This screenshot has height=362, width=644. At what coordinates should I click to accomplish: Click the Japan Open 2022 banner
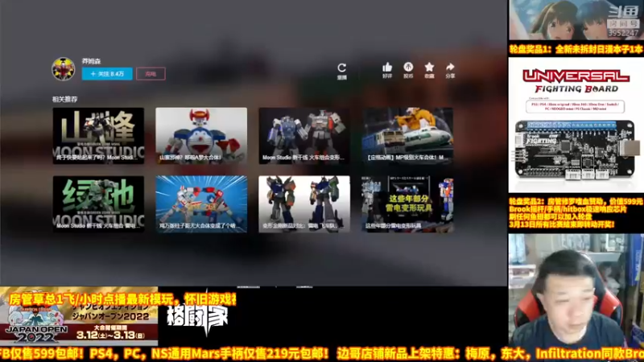click(x=79, y=316)
